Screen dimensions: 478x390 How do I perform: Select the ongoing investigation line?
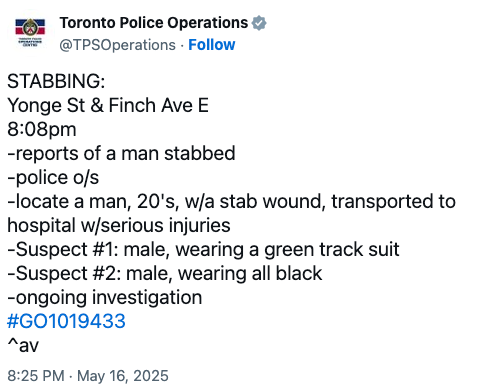click(105, 297)
